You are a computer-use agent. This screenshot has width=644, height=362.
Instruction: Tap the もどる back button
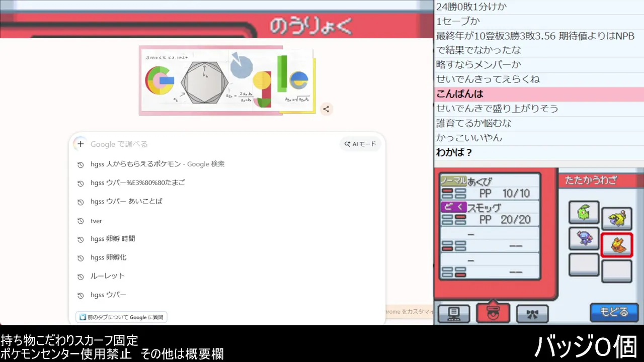click(614, 312)
